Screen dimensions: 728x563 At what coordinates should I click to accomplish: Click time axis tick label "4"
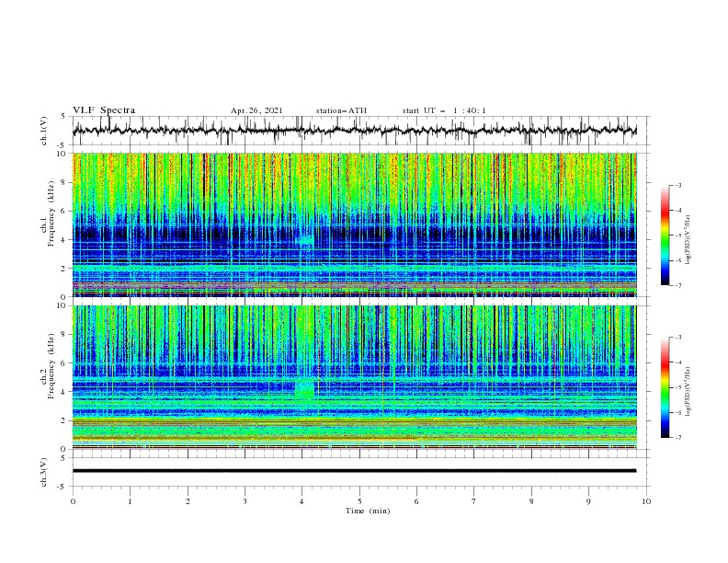pyautogui.click(x=301, y=501)
